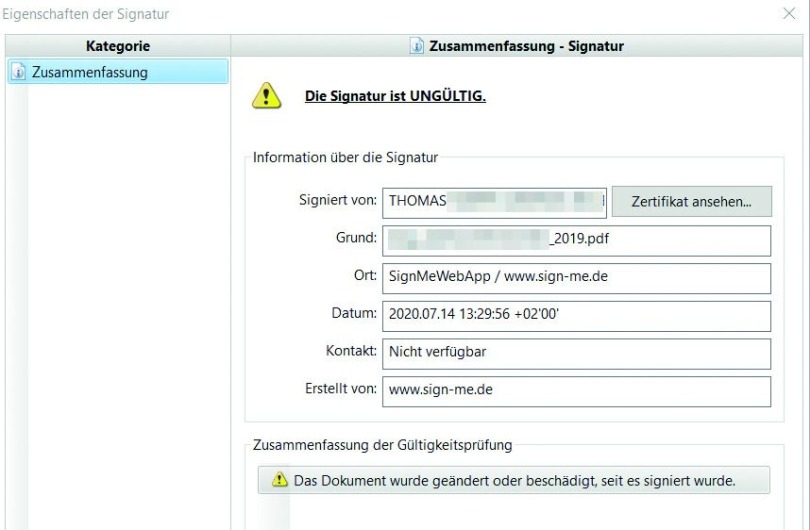This screenshot has height=530, width=810.
Task: Click the 'Grund:' label
Action: (356, 238)
